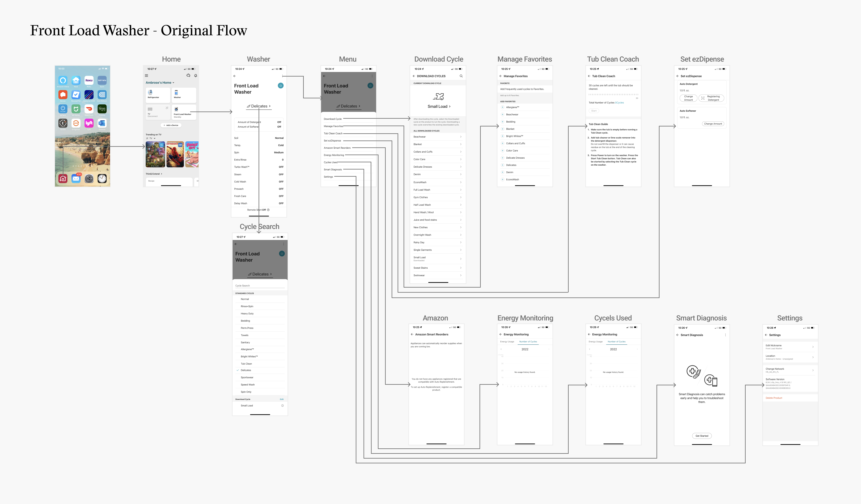Open the DoorDash app icon
Viewport: 861px width, 504px height.
click(89, 109)
